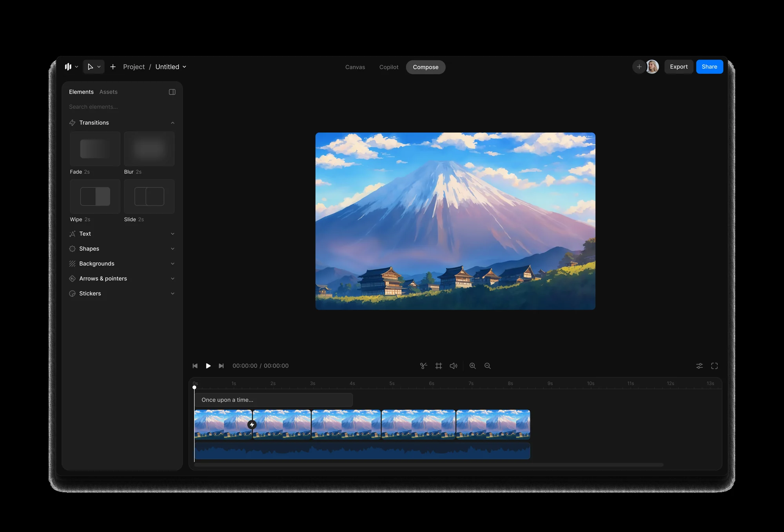Select the Slide transition thumbnail
The image size is (784, 532).
[x=149, y=196]
